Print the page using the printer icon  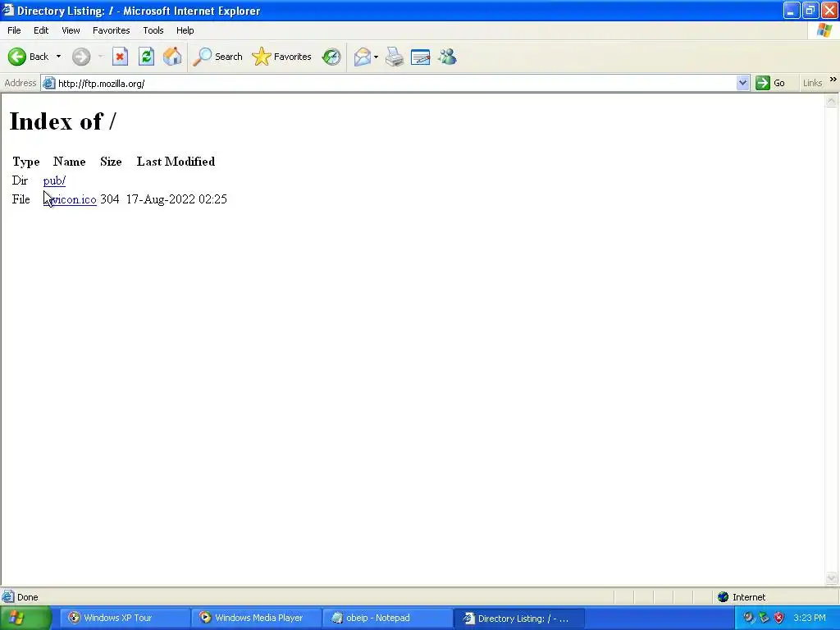click(395, 57)
